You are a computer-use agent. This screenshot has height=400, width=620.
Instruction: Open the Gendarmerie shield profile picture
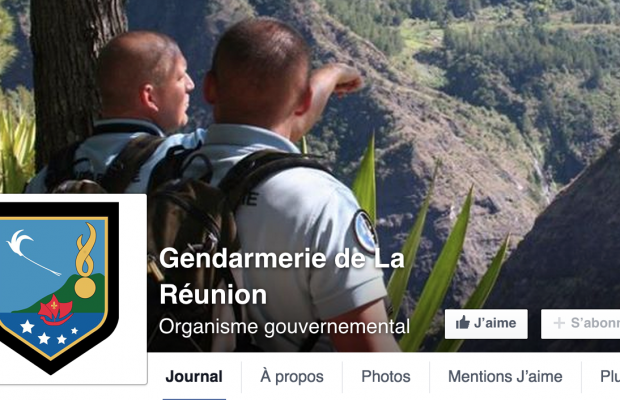coord(58,288)
